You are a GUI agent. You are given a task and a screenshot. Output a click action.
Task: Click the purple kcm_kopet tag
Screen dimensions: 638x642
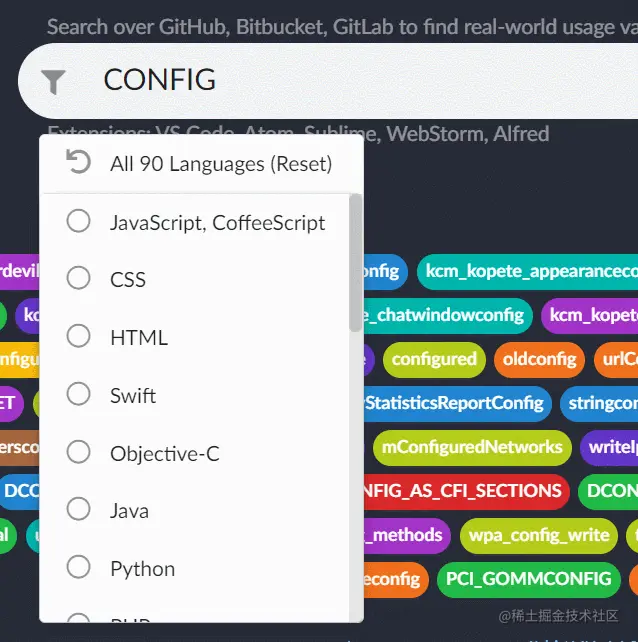point(590,316)
